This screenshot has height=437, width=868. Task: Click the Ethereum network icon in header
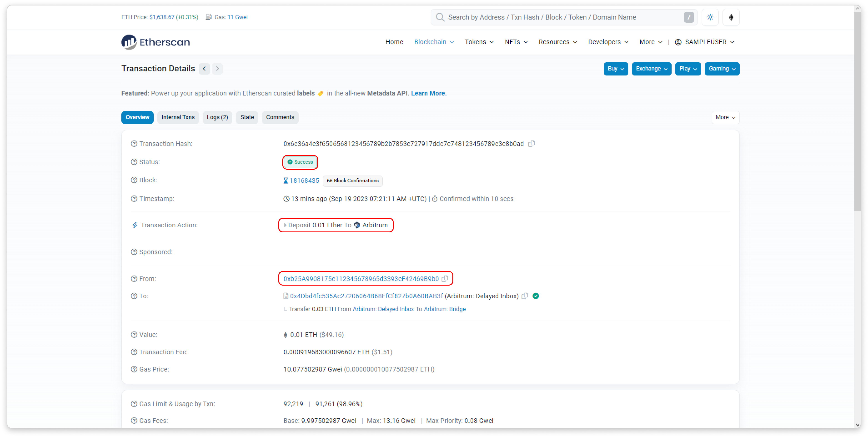[731, 17]
